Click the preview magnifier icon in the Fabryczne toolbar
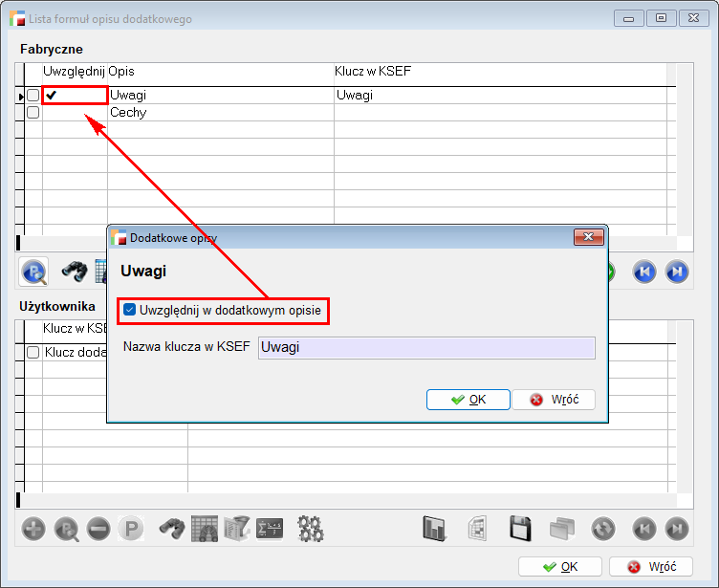 click(x=34, y=272)
